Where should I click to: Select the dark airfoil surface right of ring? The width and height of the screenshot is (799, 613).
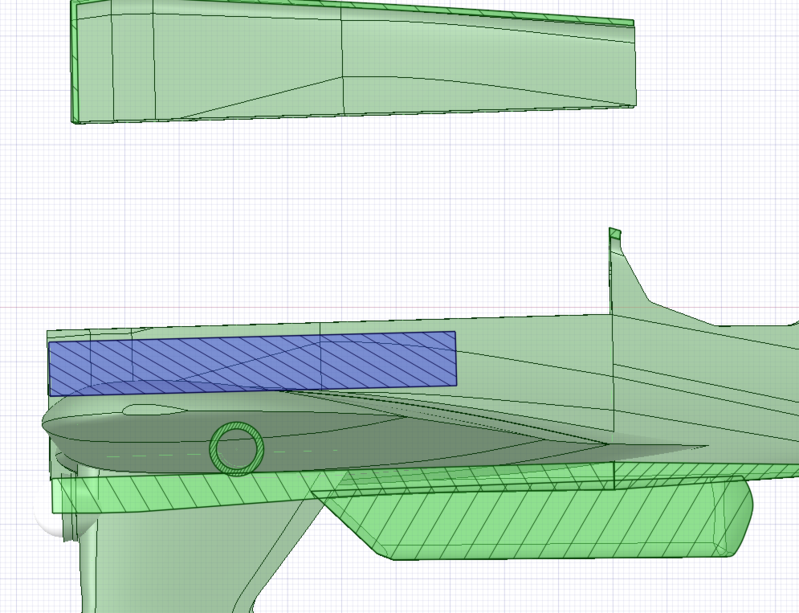400,435
